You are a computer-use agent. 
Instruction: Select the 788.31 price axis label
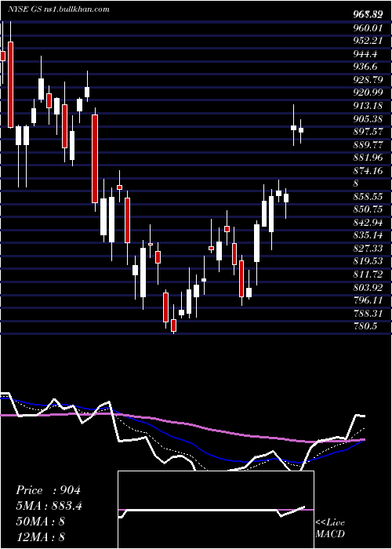(x=368, y=314)
